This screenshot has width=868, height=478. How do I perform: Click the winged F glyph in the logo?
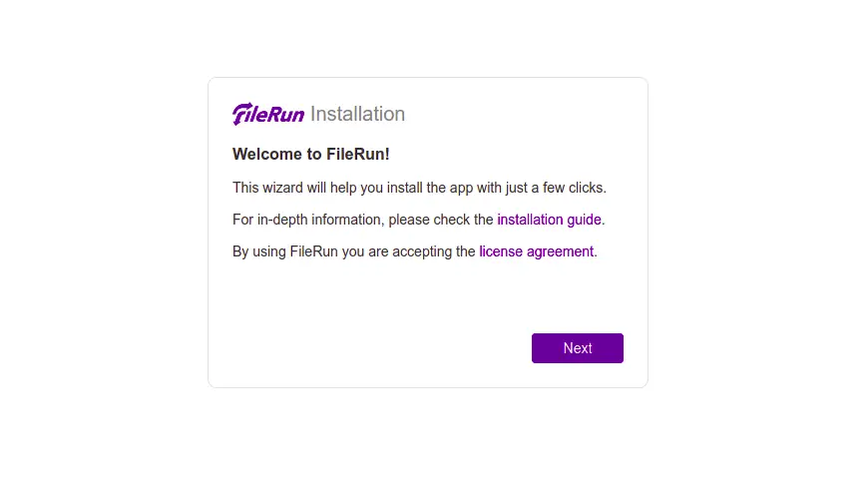click(242, 114)
